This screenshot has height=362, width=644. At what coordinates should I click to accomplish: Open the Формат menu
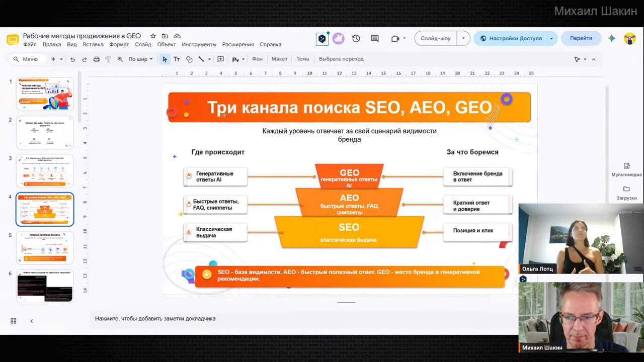coord(119,45)
